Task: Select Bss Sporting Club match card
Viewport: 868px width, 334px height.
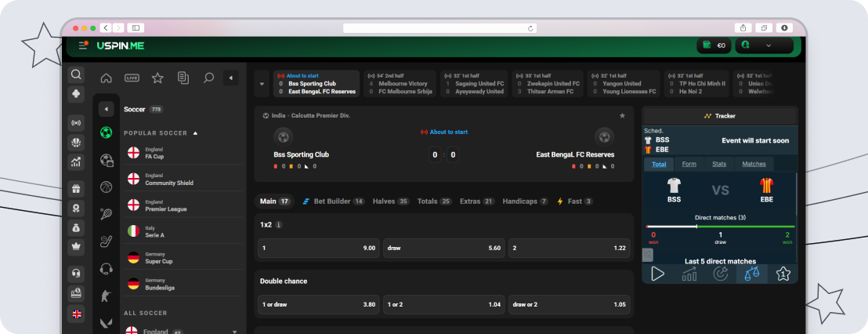Action: pyautogui.click(x=316, y=84)
